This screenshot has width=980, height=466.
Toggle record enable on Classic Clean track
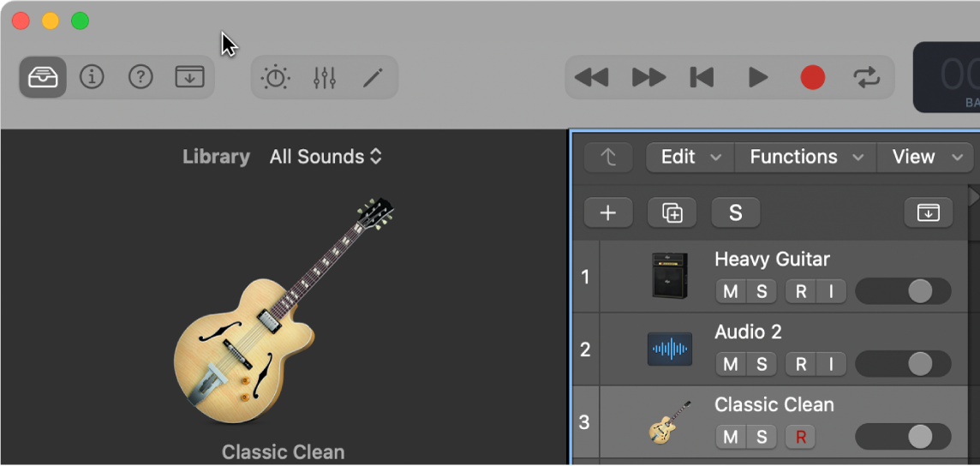coord(801,437)
